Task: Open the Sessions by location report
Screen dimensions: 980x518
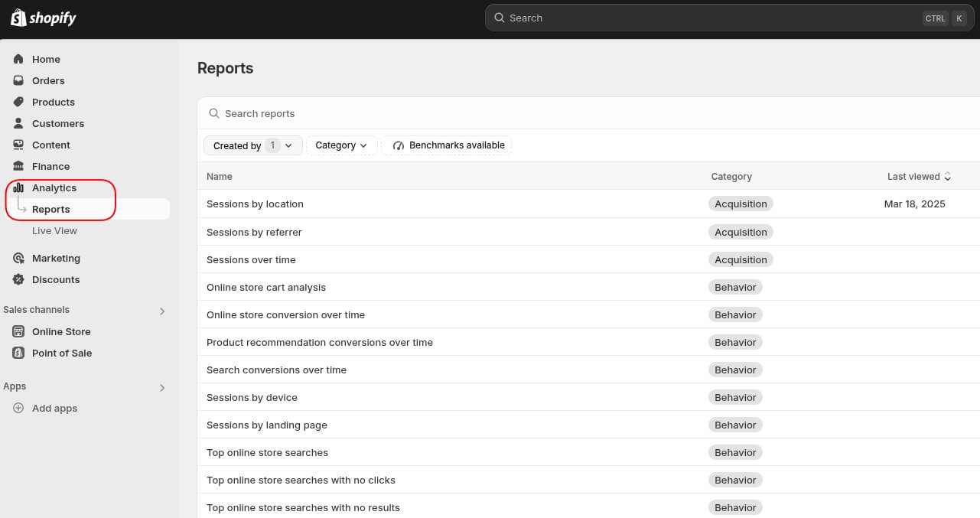Action: pyautogui.click(x=255, y=204)
